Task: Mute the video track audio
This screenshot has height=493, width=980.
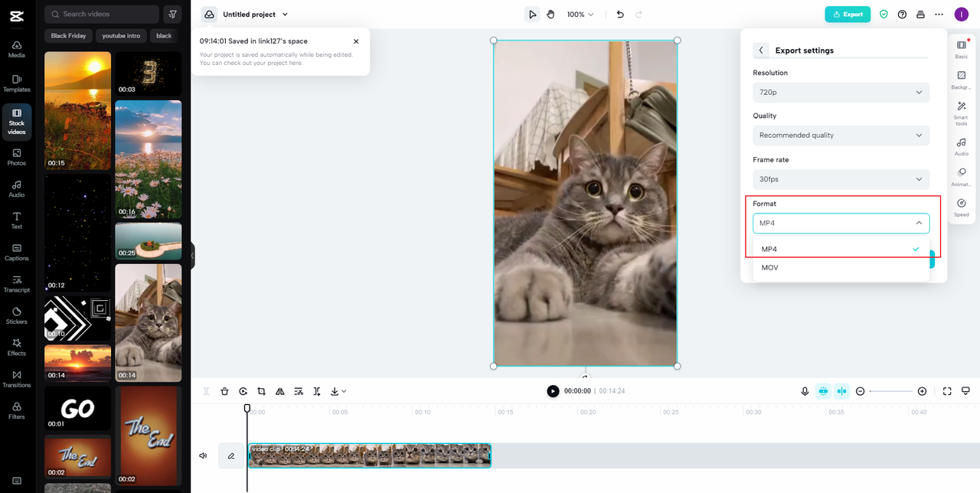Action: [x=202, y=455]
